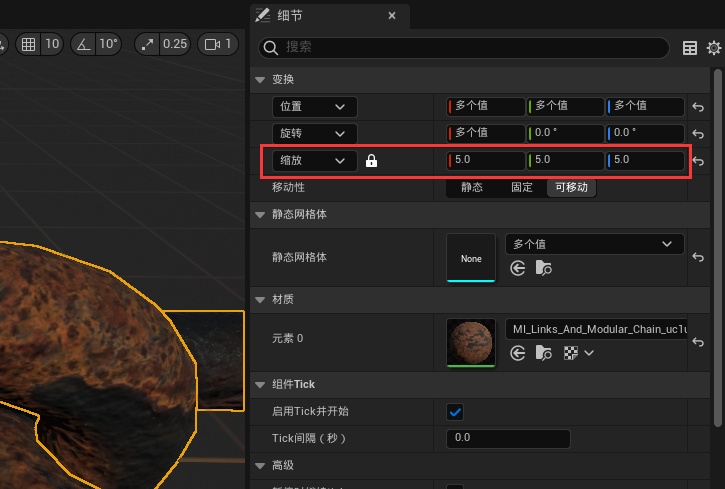Click rotation X 多个值 field

click(x=485, y=133)
